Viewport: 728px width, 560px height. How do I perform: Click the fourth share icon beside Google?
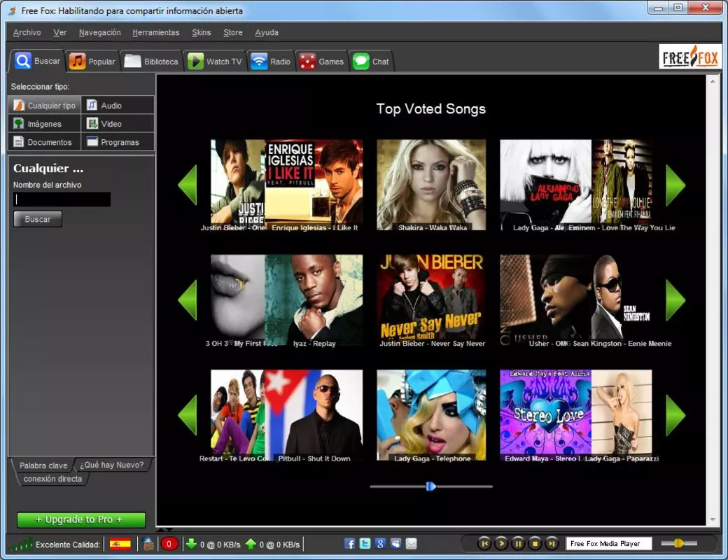click(x=395, y=544)
